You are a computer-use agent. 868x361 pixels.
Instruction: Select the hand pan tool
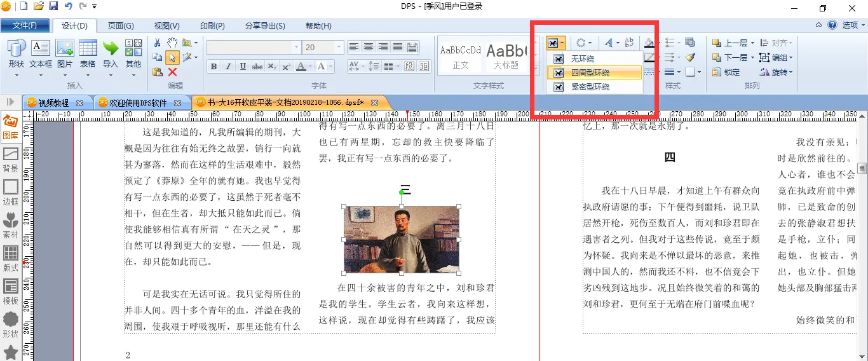(172, 43)
